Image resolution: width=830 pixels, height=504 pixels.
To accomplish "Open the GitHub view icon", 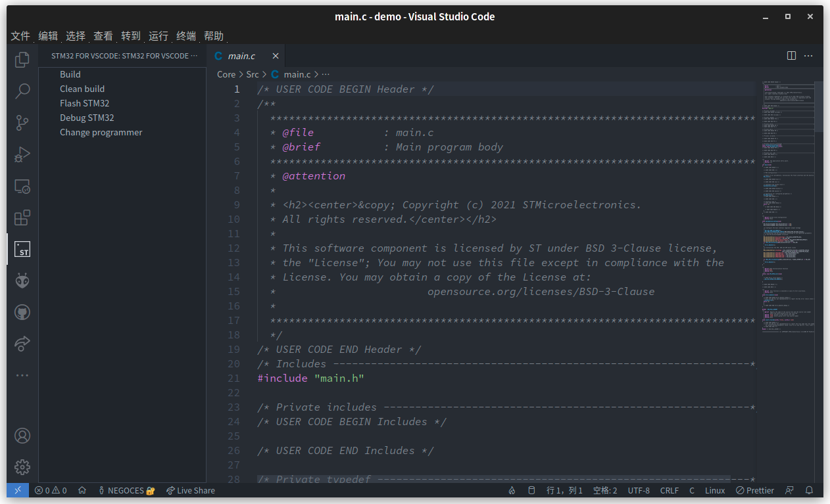I will [22, 312].
